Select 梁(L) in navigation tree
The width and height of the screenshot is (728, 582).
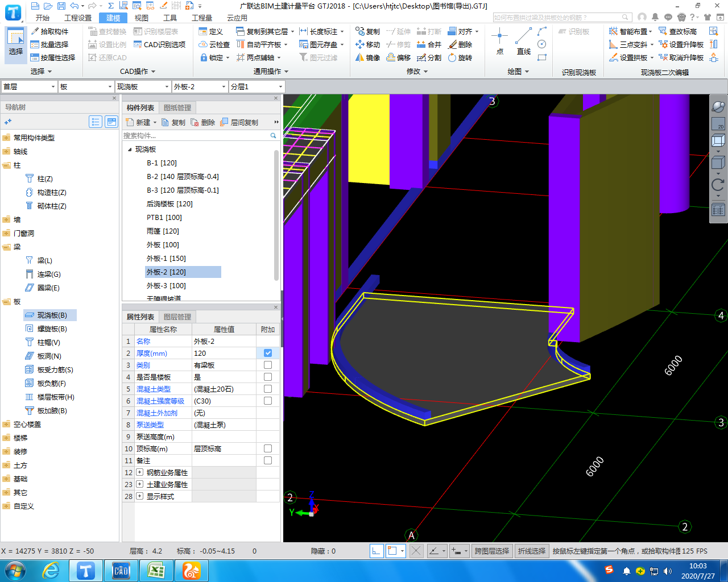44,260
